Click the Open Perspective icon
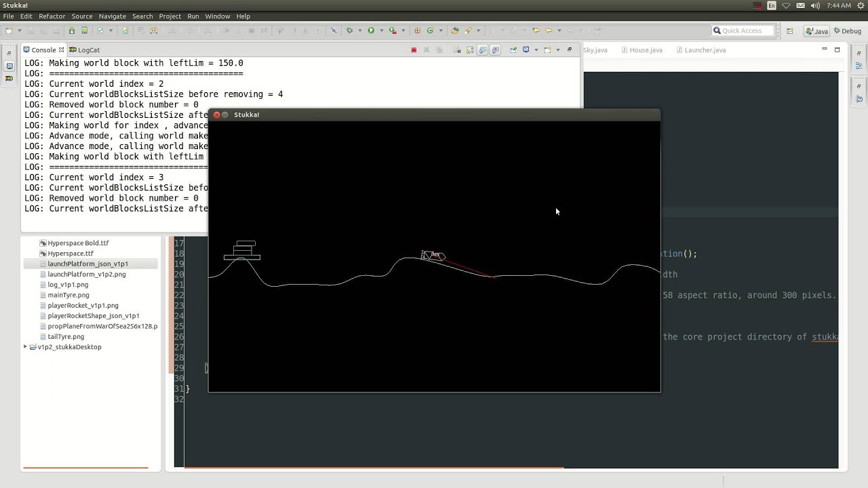Image resolution: width=868 pixels, height=488 pixels. click(x=789, y=30)
